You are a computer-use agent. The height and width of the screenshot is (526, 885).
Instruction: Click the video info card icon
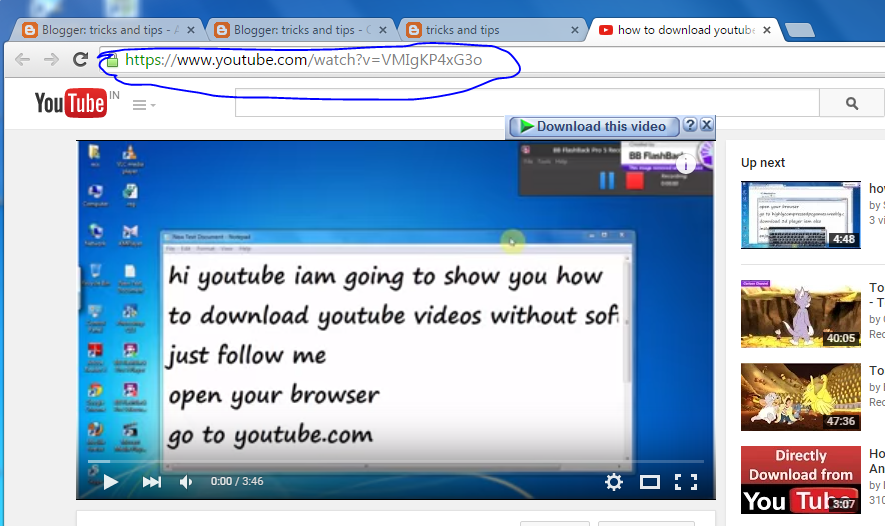(685, 165)
